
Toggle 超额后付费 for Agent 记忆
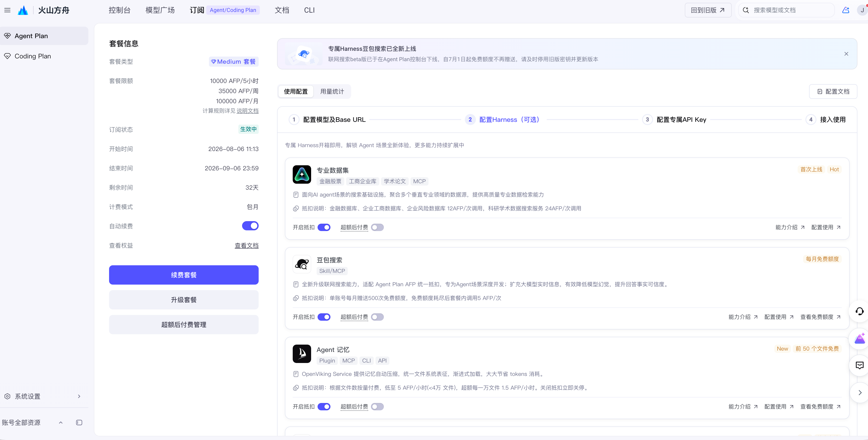click(x=377, y=406)
